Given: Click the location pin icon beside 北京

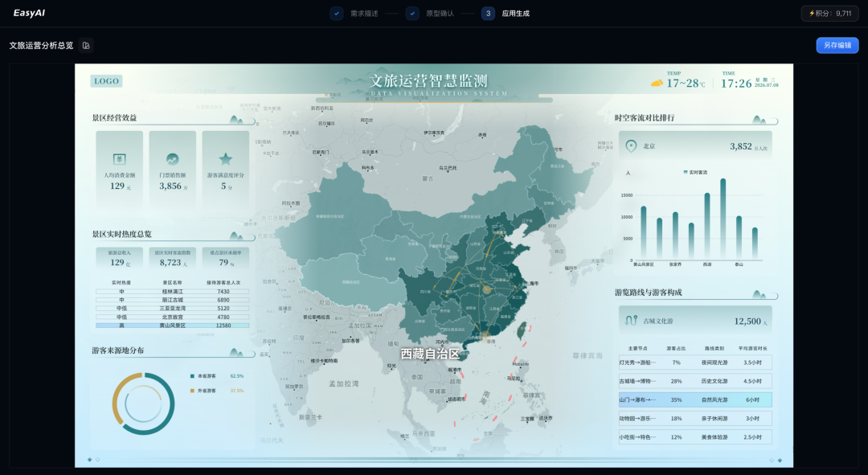Looking at the screenshot, I should point(631,145).
